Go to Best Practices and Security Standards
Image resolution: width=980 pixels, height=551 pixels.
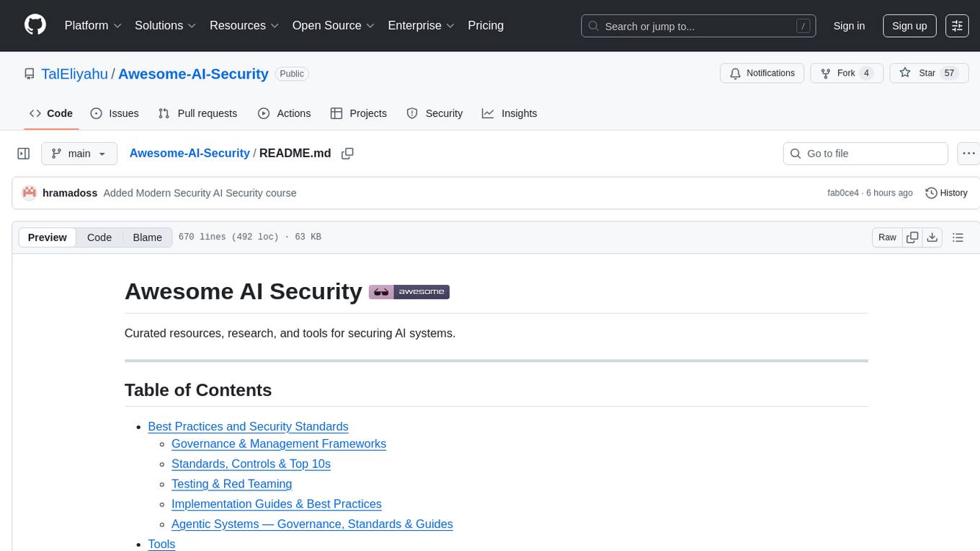[x=248, y=426]
